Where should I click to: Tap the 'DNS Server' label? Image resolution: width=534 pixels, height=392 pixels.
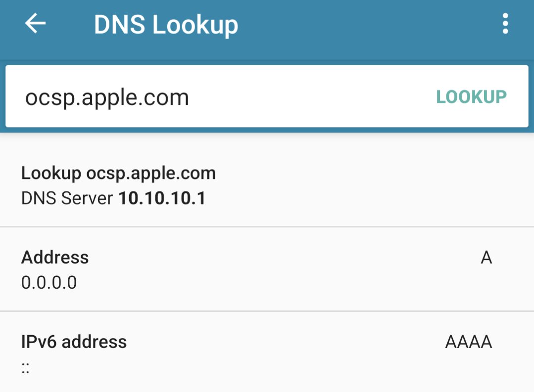[67, 198]
